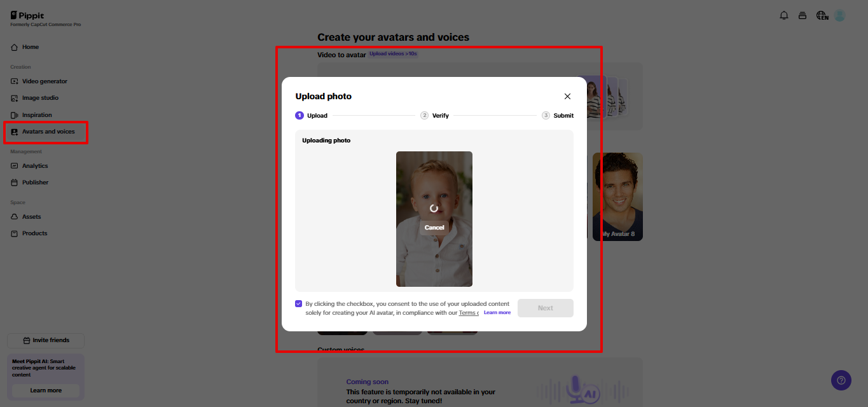Image resolution: width=868 pixels, height=407 pixels.
Task: Open the workspace switcher icon near notifications
Action: click(803, 15)
